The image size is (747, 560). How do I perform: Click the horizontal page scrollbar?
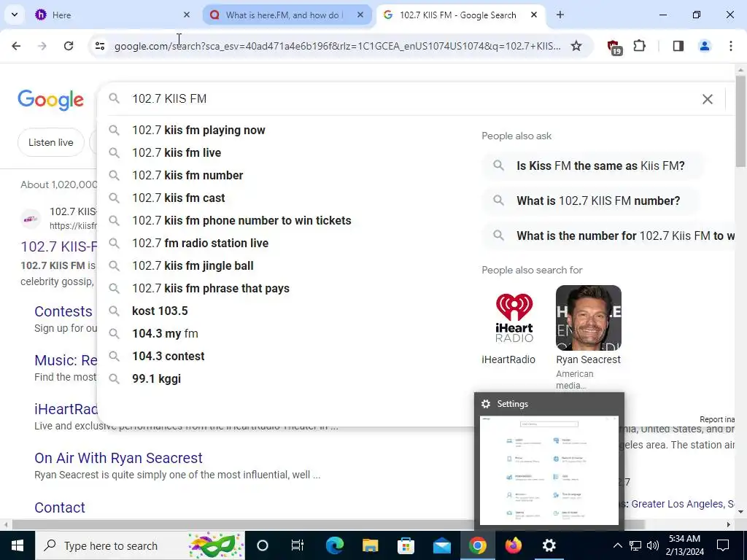point(328,524)
